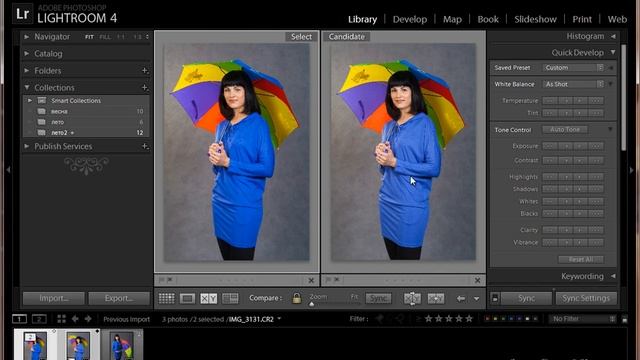The height and width of the screenshot is (360, 640).
Task: Click the Auto Tone button
Action: [565, 129]
